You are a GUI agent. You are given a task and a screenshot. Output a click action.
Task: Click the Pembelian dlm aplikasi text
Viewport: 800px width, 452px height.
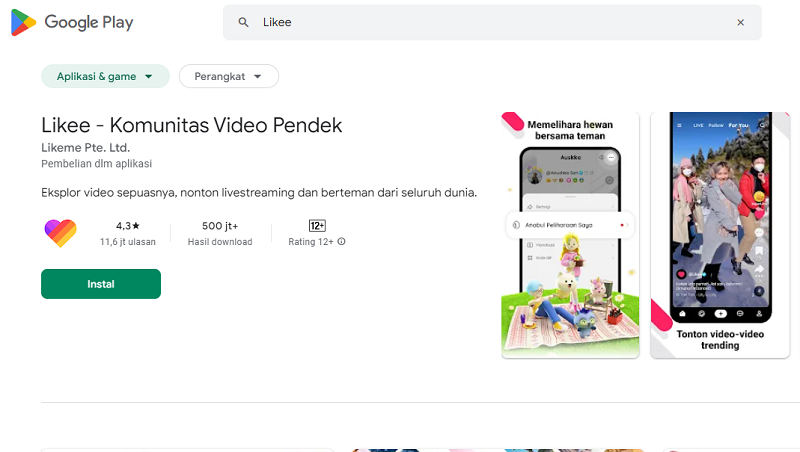pos(96,164)
